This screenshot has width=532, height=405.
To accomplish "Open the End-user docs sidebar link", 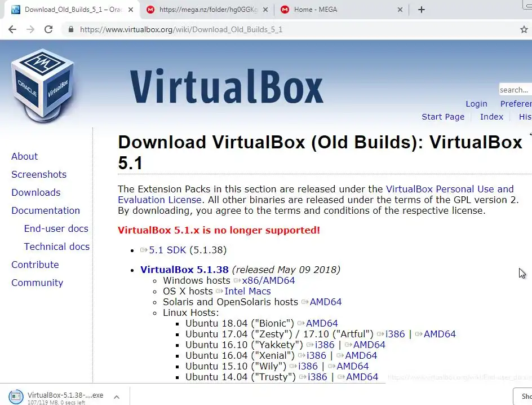I will (56, 228).
